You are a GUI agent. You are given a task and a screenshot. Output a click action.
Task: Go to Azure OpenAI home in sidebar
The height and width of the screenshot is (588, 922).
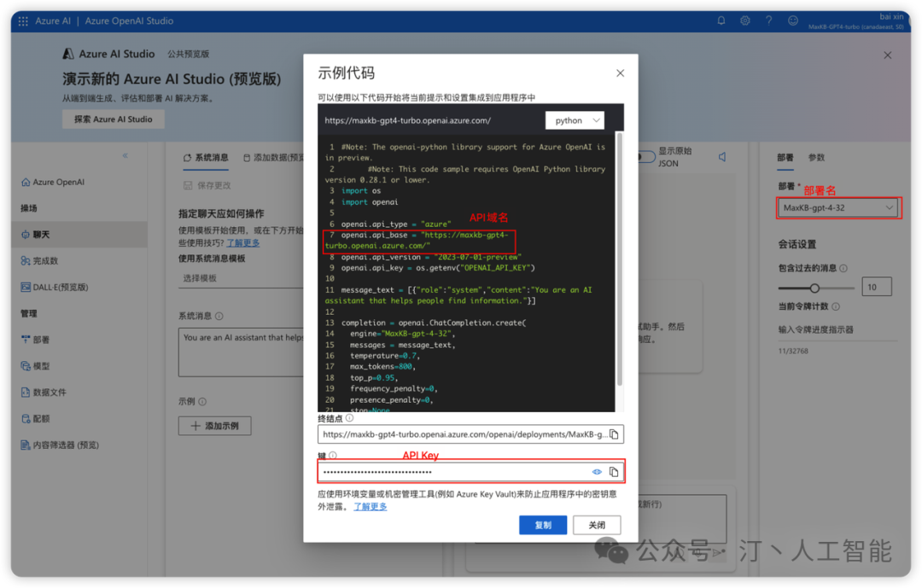[53, 182]
